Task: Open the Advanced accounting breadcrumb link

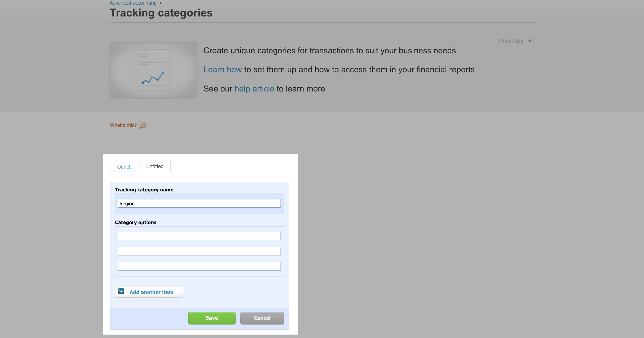Action: pyautogui.click(x=133, y=3)
